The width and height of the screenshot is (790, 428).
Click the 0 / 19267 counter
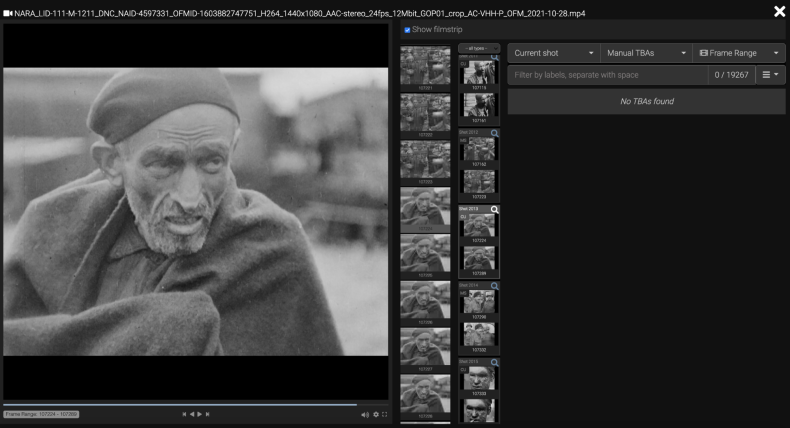[732, 75]
